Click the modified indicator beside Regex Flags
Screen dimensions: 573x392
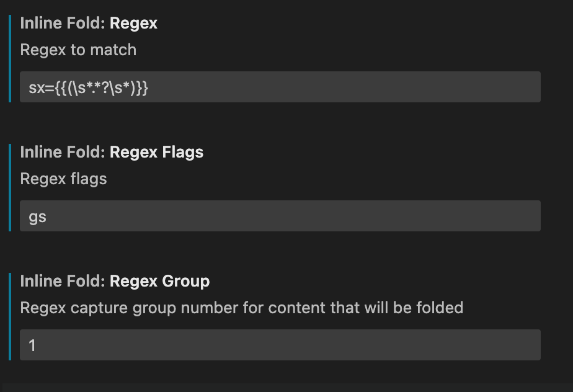pos(10,186)
